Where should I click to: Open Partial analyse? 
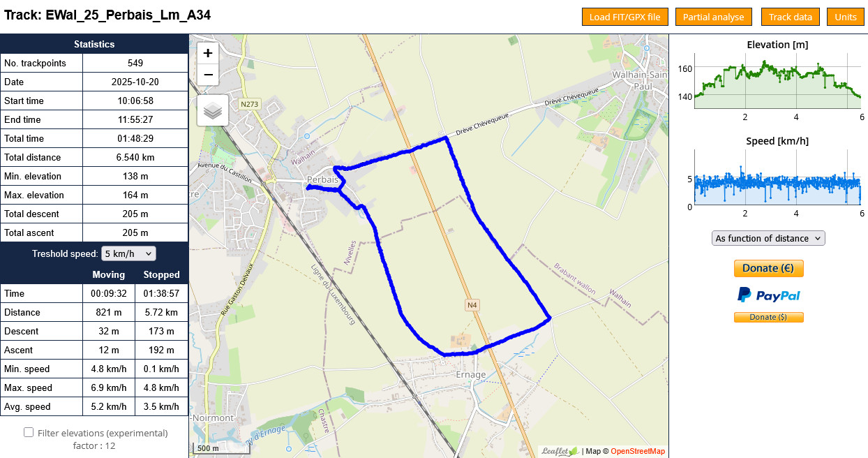[x=713, y=17]
